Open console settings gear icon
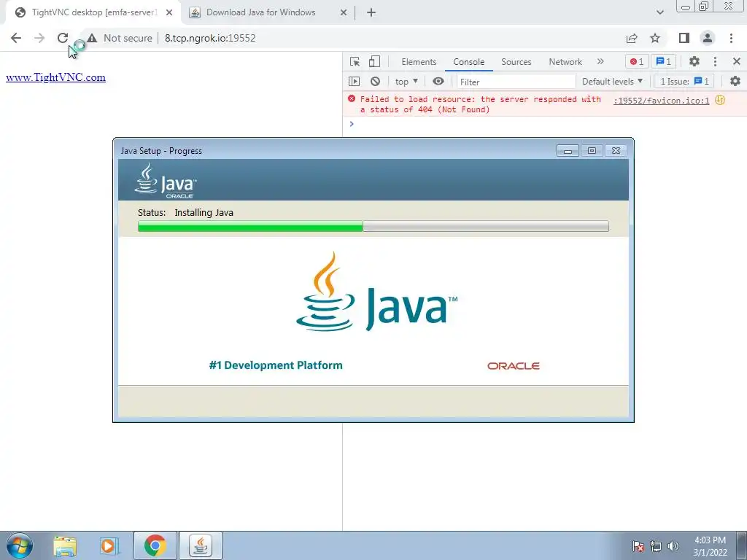The width and height of the screenshot is (747, 560). pos(735,82)
